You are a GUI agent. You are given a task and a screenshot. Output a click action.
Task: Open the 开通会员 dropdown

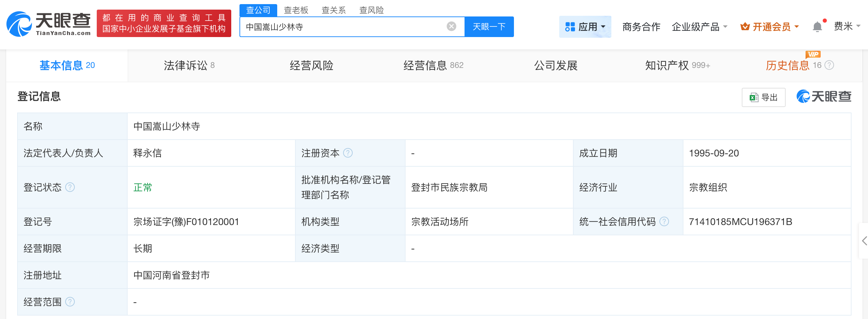[770, 26]
